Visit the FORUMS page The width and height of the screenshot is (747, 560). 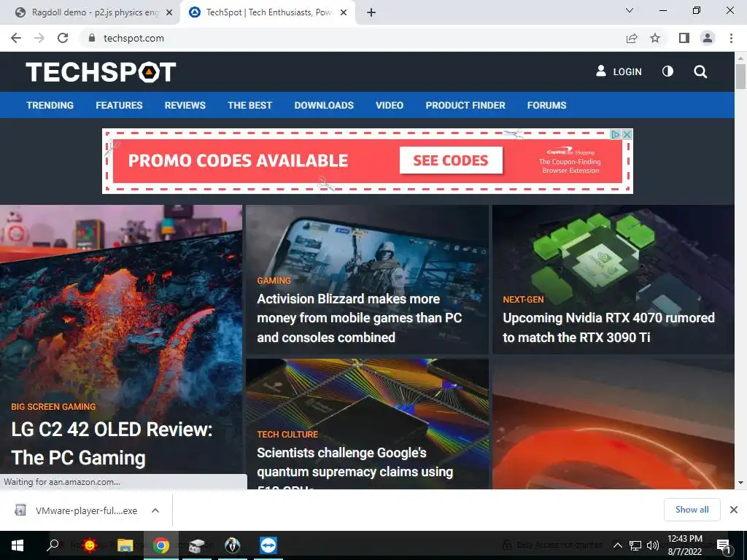click(546, 105)
